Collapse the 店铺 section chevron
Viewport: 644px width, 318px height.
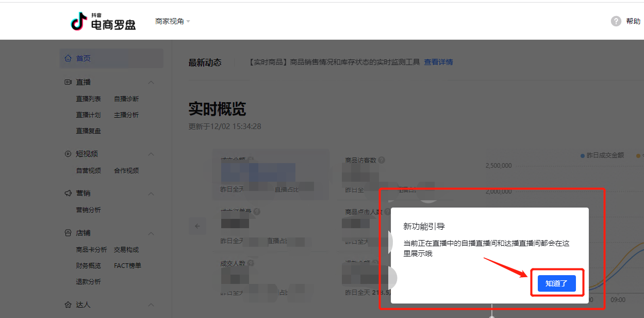coord(151,233)
